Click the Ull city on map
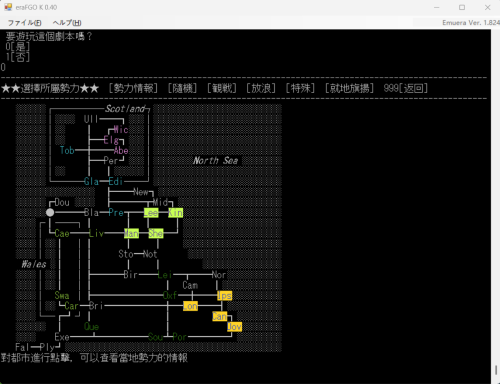 [x=91, y=119]
